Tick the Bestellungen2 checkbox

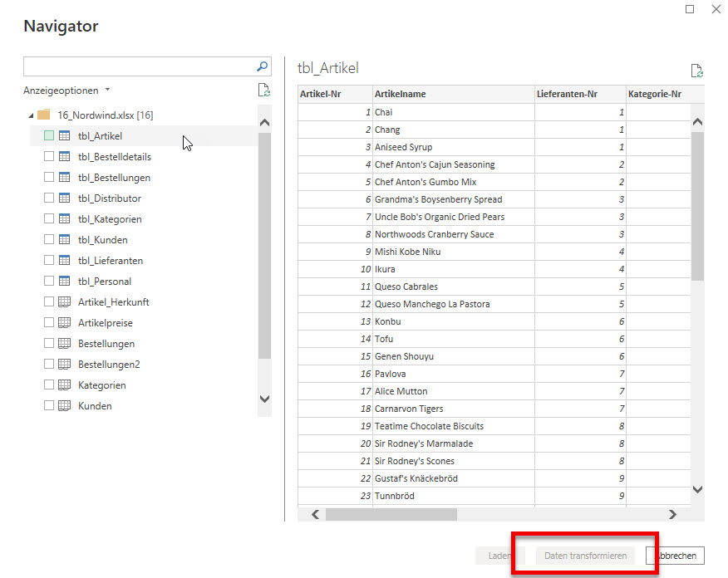49,365
